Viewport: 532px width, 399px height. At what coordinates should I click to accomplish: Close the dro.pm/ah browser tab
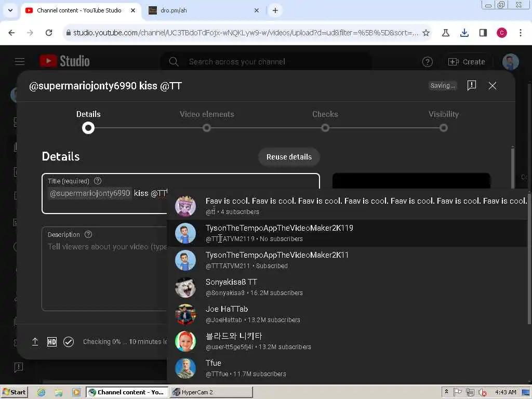pyautogui.click(x=257, y=10)
